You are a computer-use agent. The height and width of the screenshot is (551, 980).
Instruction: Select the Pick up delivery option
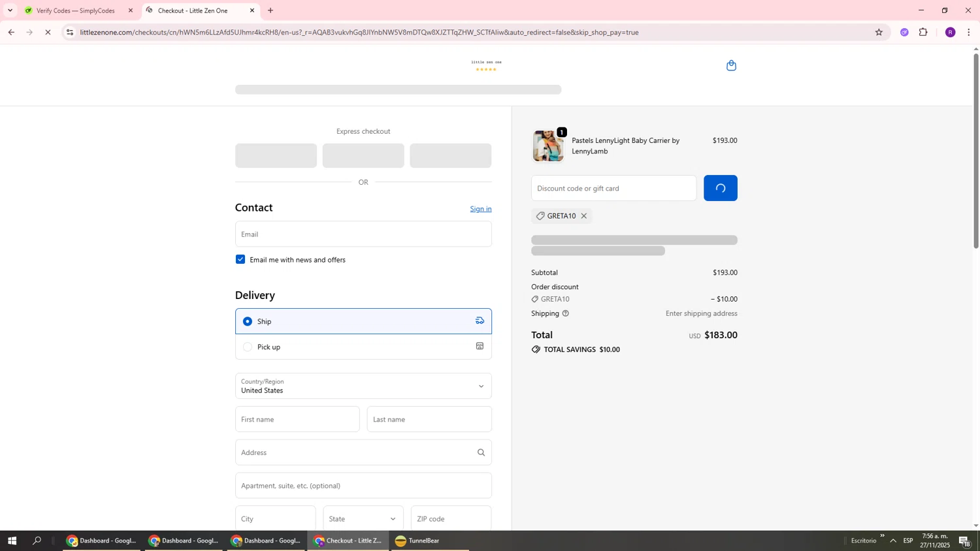pos(363,347)
